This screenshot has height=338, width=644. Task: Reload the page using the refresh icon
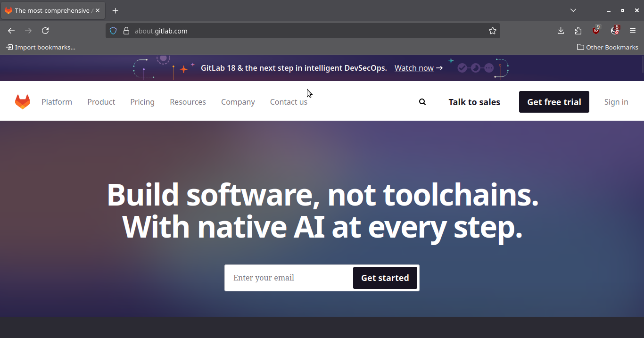pos(45,31)
